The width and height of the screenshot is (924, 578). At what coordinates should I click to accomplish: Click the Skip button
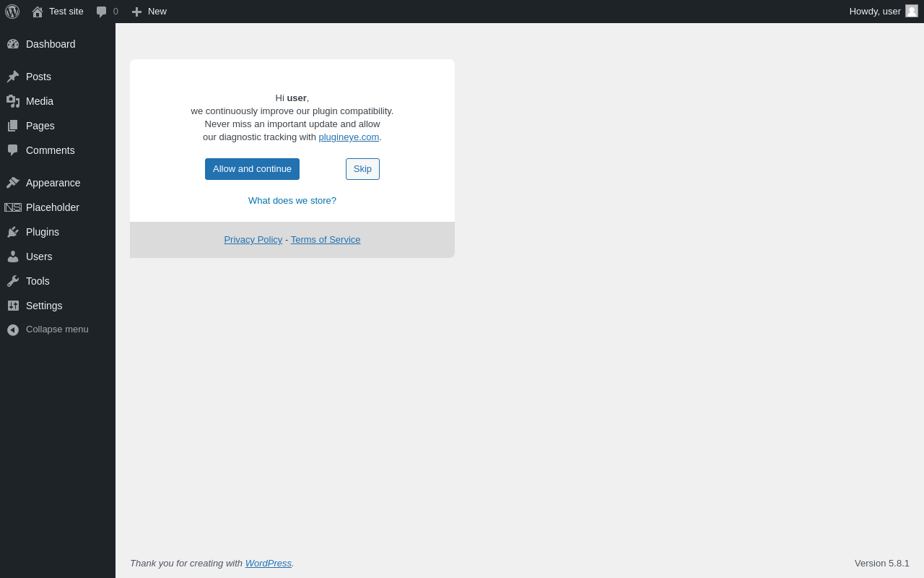[x=362, y=169]
